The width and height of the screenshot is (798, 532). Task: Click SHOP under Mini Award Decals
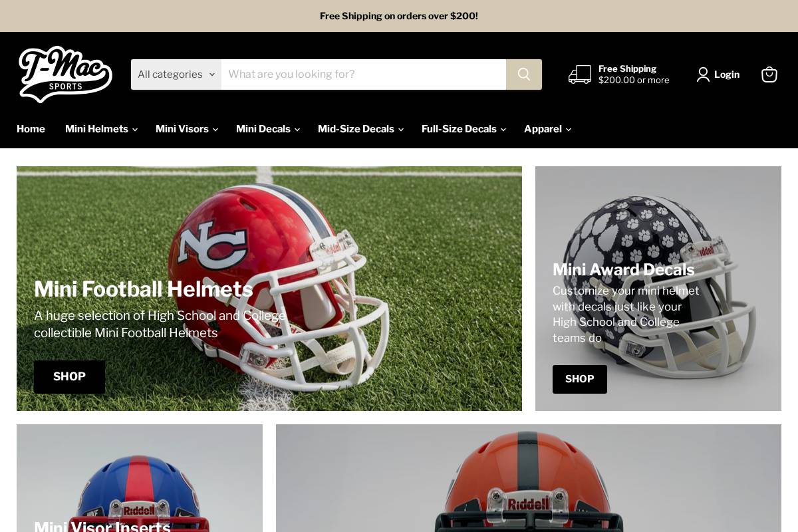tap(579, 379)
